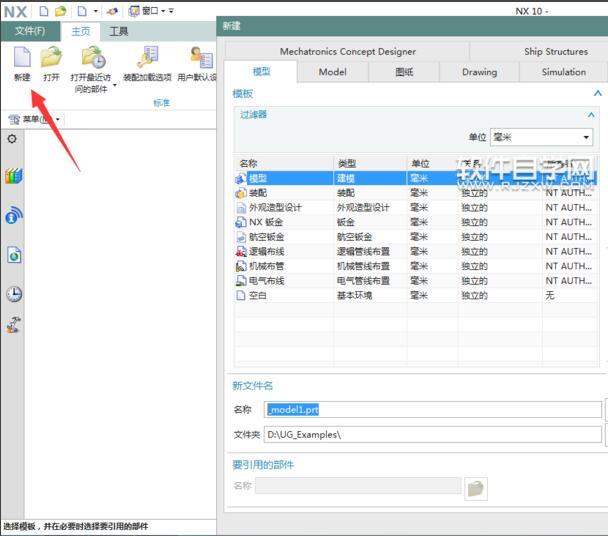The width and height of the screenshot is (608, 536).
Task: Open the Roles icon at bottom of resource bar
Action: pos(14,325)
